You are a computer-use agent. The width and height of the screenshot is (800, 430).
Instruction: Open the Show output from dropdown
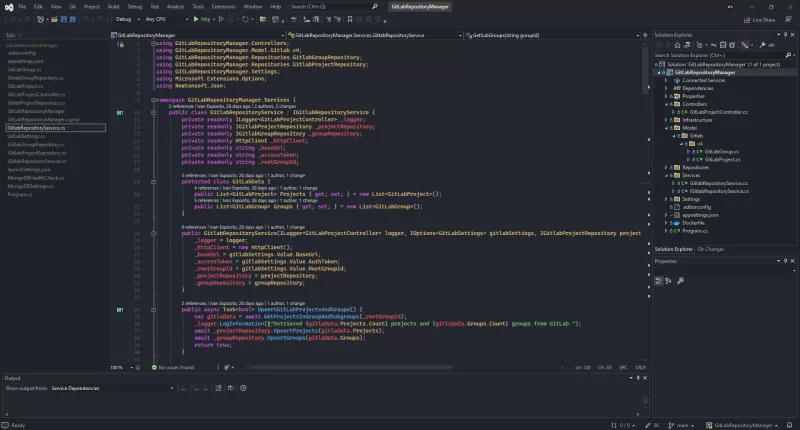[x=110, y=387]
